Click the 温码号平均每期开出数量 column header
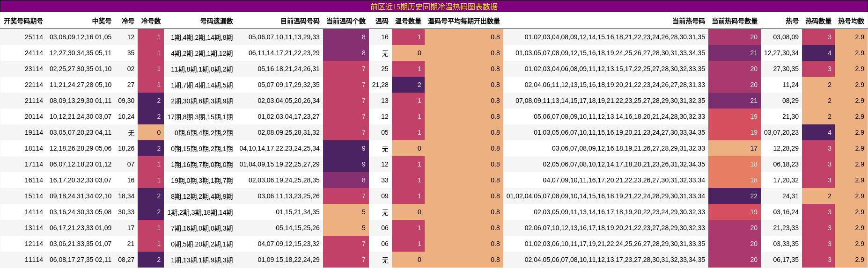The width and height of the screenshot is (868, 268). [x=464, y=21]
